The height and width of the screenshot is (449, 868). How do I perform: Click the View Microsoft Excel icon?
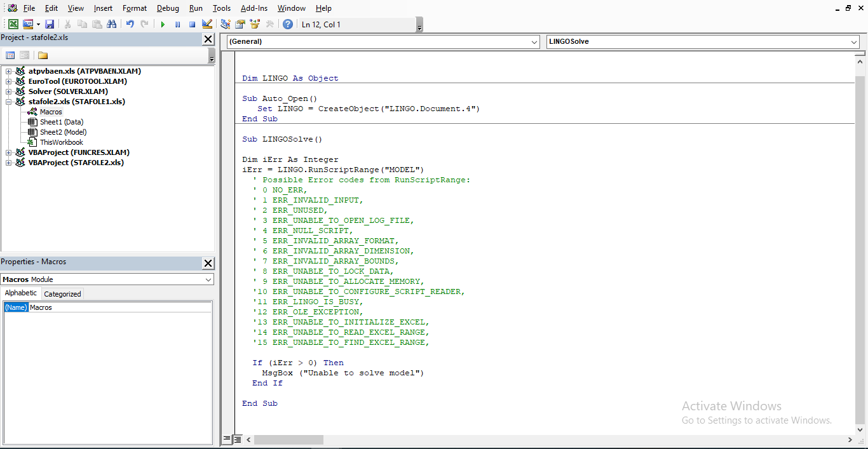coord(12,23)
